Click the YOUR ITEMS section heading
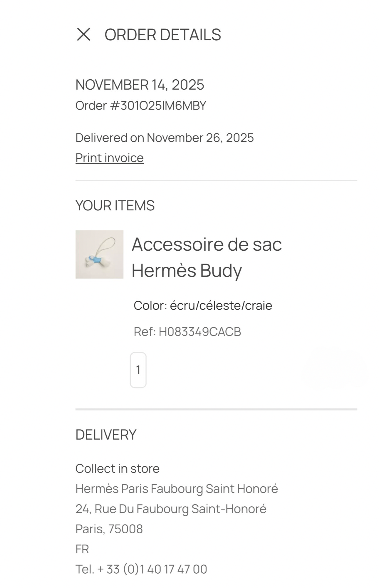 coord(115,205)
